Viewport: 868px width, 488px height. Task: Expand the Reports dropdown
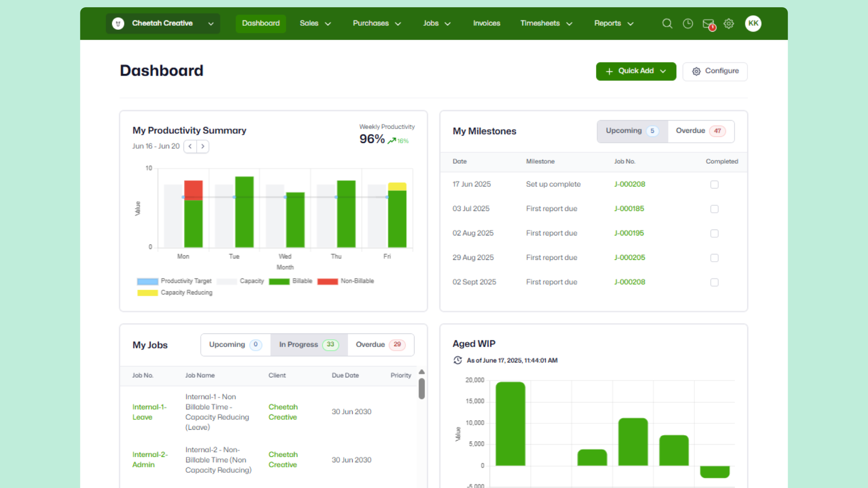(613, 23)
